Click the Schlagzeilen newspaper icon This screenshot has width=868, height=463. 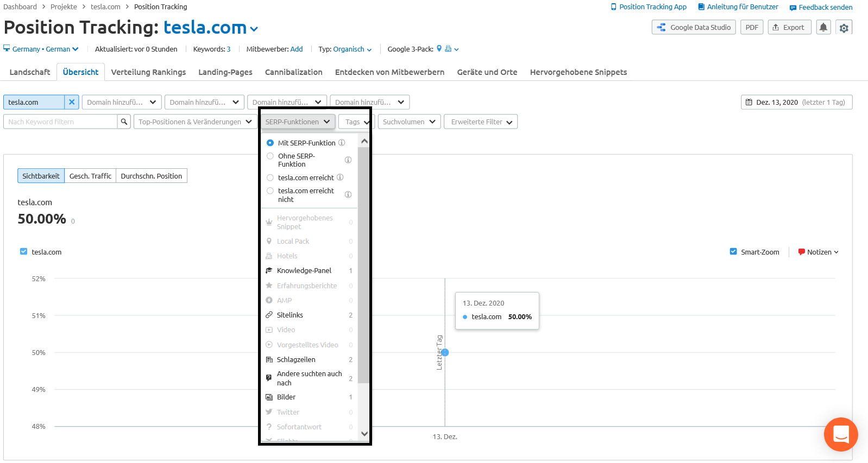(269, 359)
